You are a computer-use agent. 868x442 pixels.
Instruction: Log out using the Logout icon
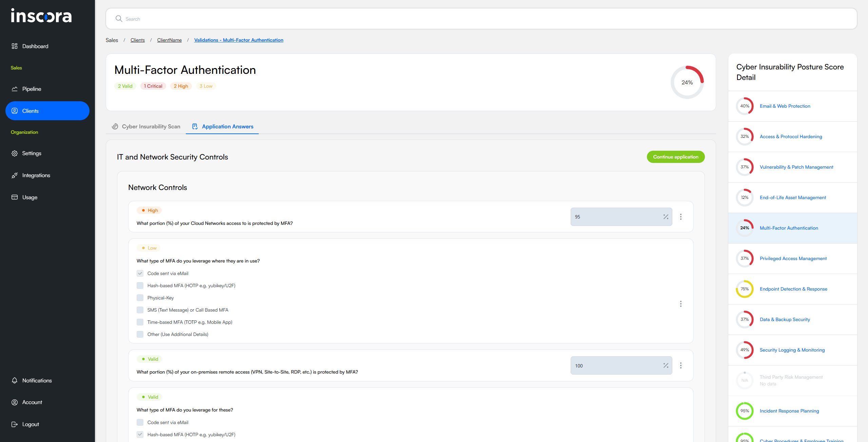pos(15,424)
